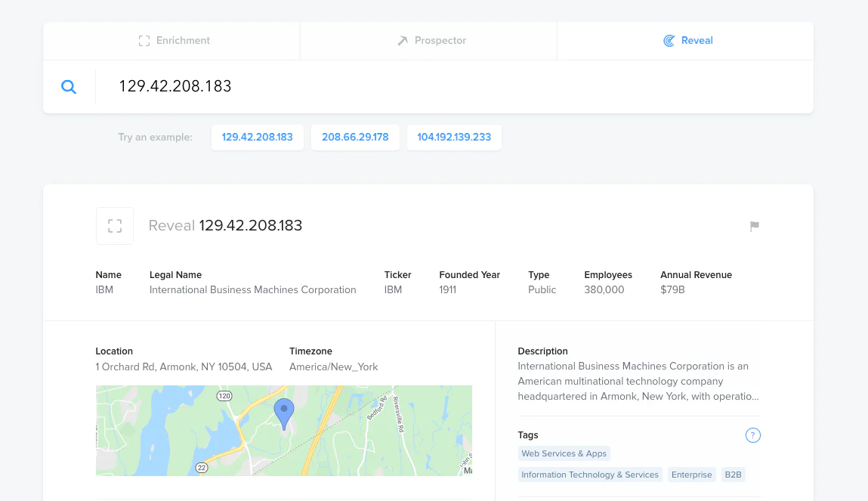Click the Founded Year value 1911
Image resolution: width=868 pixels, height=501 pixels.
[448, 289]
